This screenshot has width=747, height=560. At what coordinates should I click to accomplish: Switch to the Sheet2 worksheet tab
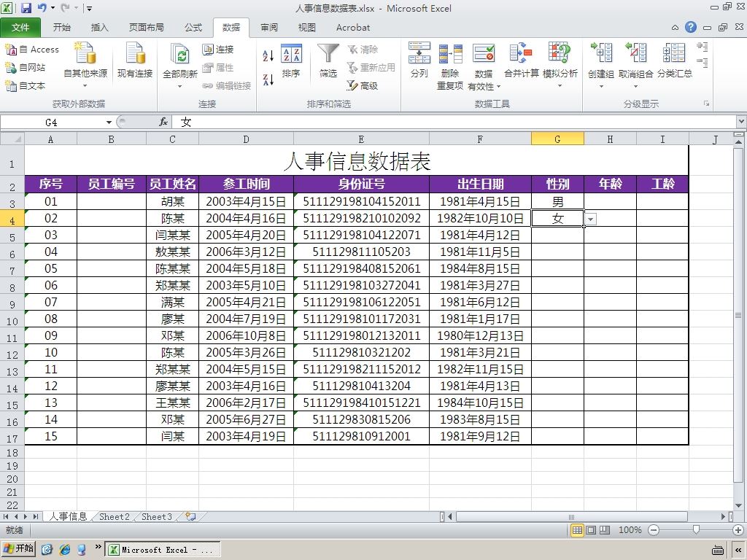click(x=115, y=517)
